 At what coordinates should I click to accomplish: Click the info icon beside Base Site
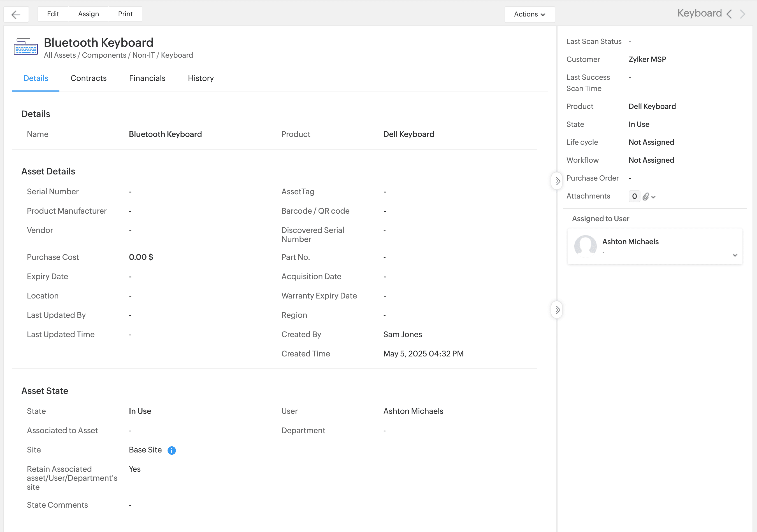click(x=171, y=450)
